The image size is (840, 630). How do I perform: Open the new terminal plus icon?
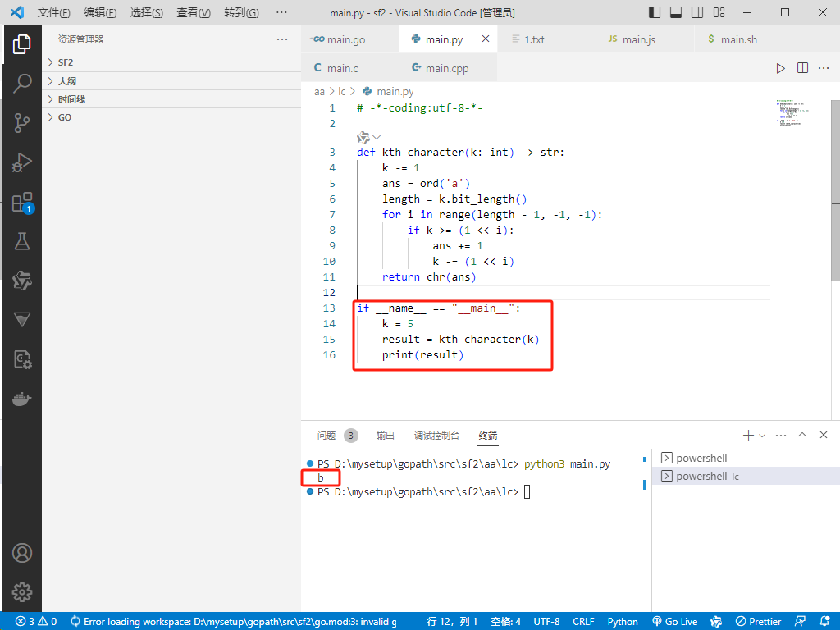(x=748, y=435)
